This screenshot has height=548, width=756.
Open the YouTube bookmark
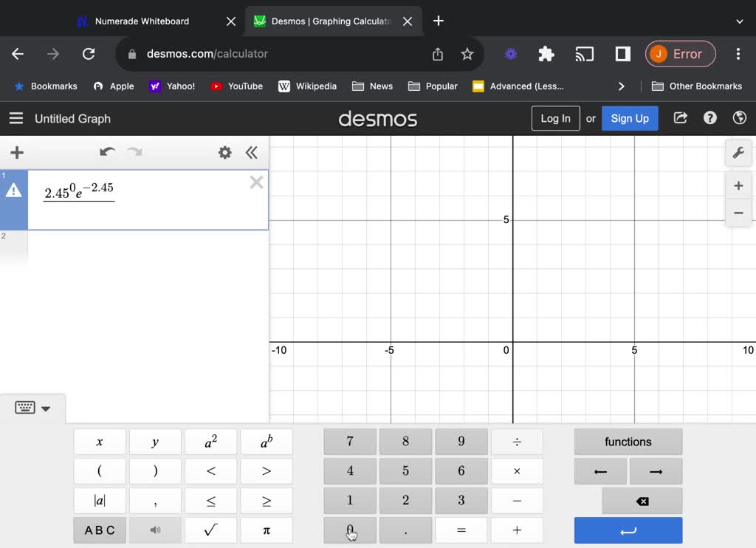237,86
